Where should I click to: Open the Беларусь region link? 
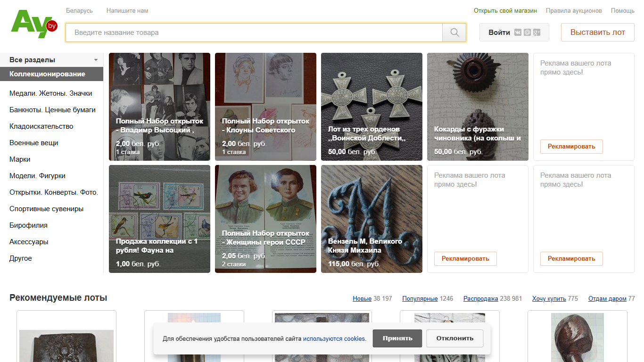click(x=79, y=10)
